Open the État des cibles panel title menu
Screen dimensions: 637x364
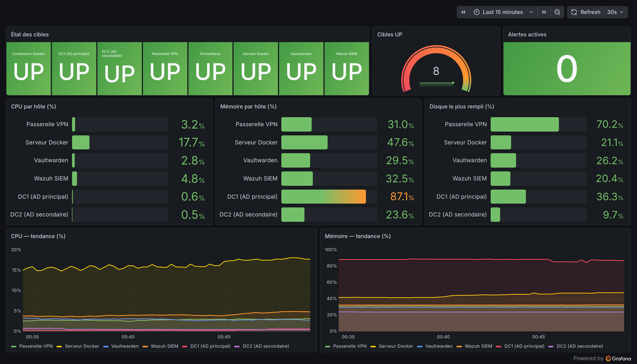click(30, 35)
